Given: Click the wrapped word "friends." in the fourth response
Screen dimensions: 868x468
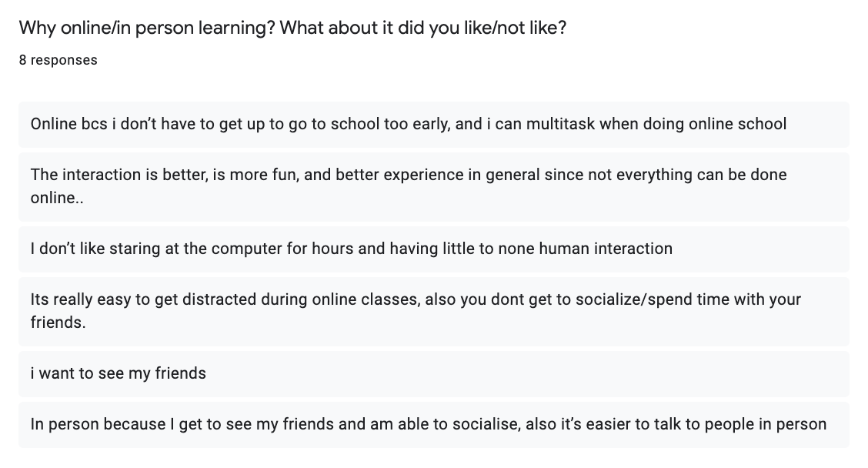Looking at the screenshot, I should [58, 323].
